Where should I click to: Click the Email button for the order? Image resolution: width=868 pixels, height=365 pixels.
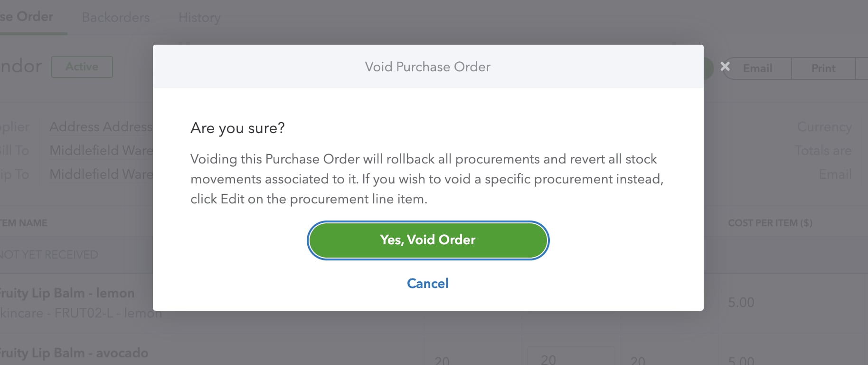coord(756,68)
